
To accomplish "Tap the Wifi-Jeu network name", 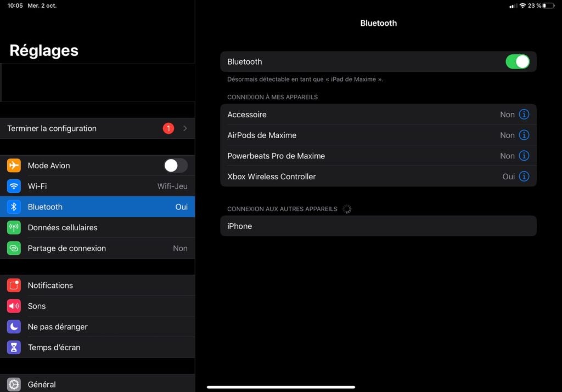I will (172, 186).
